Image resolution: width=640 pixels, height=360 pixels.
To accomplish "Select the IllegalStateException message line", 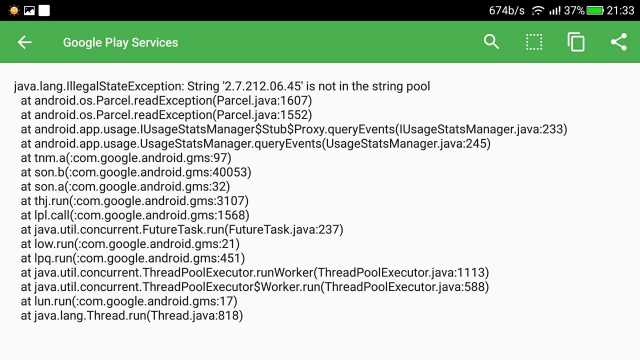I will point(222,86).
